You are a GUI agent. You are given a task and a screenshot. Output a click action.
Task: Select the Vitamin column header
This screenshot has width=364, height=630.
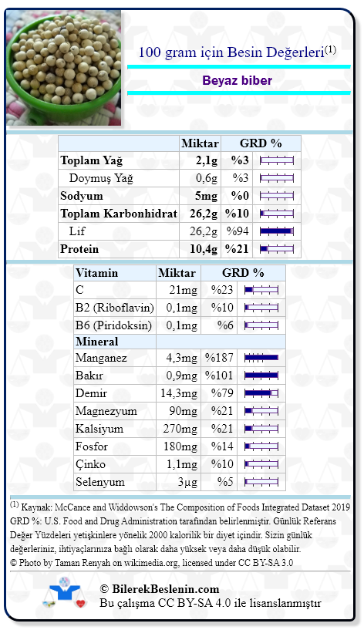pyautogui.click(x=97, y=273)
